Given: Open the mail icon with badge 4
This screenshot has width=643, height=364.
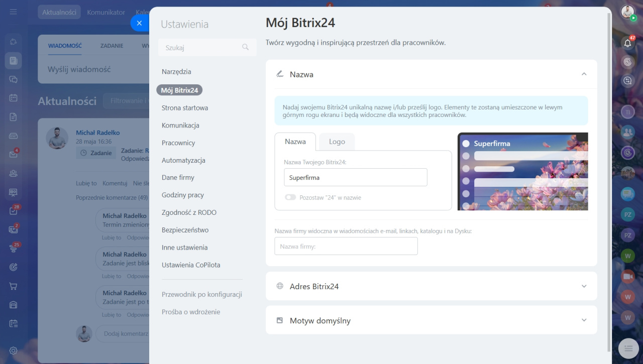Looking at the screenshot, I should click(14, 154).
